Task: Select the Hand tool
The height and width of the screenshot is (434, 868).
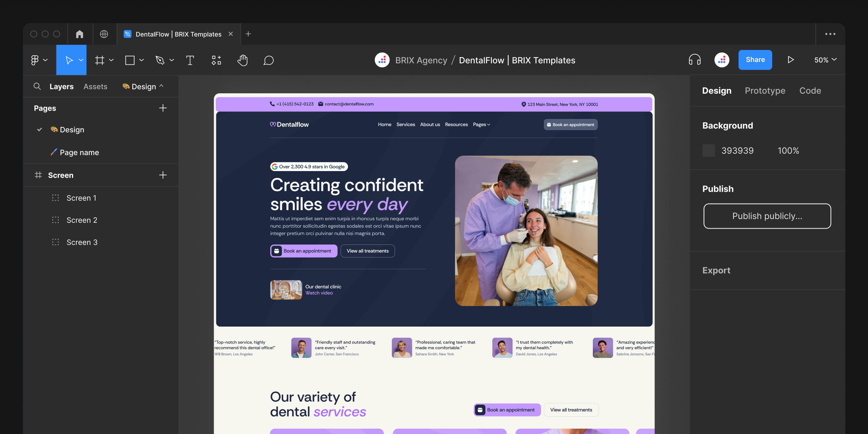Action: (x=243, y=60)
